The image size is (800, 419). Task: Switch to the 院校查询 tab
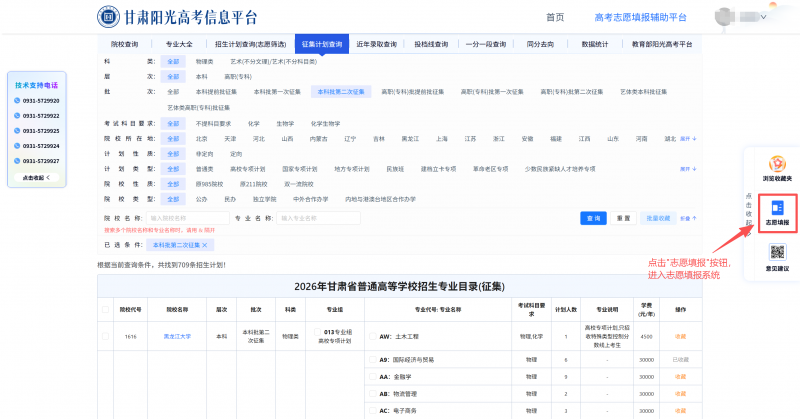click(124, 44)
